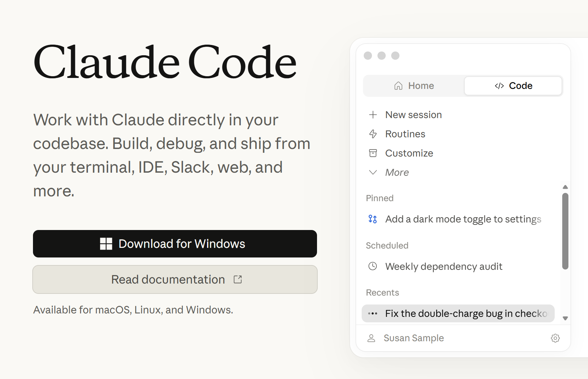Click the sidebar scrollbar up arrow

[565, 187]
